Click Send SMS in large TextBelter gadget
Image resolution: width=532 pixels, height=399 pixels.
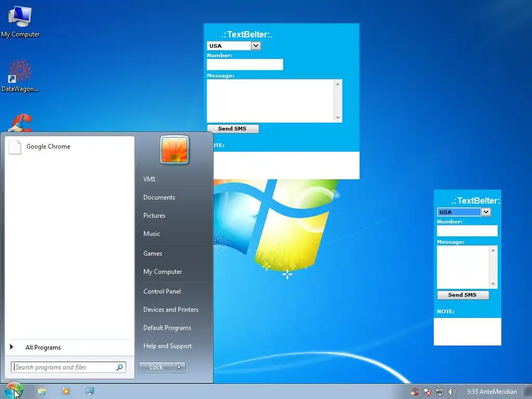232,129
